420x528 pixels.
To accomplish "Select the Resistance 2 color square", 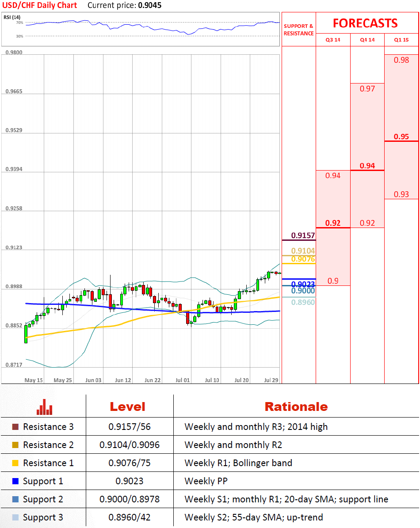I will coord(15,445).
